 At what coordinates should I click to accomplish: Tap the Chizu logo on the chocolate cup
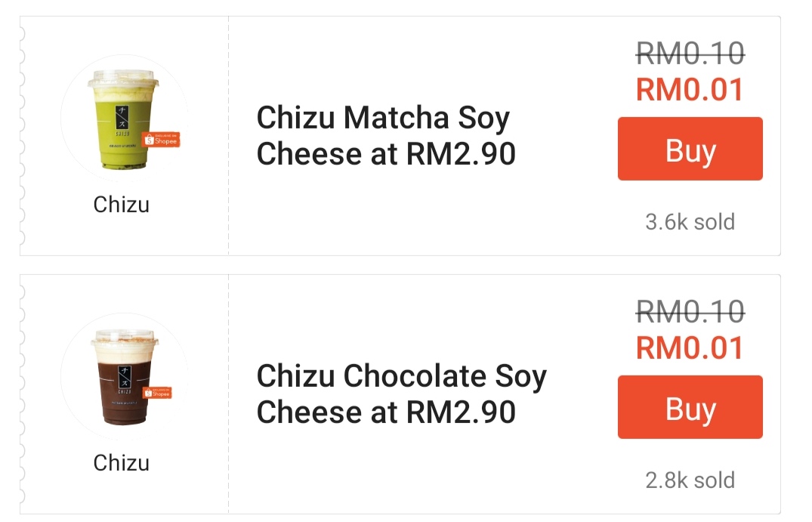click(x=121, y=373)
